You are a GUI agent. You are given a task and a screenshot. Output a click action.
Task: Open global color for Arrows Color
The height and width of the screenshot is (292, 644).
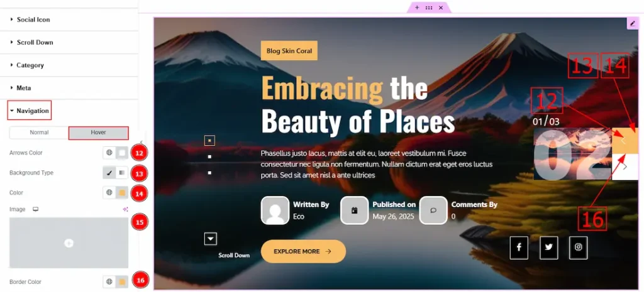pyautogui.click(x=109, y=153)
